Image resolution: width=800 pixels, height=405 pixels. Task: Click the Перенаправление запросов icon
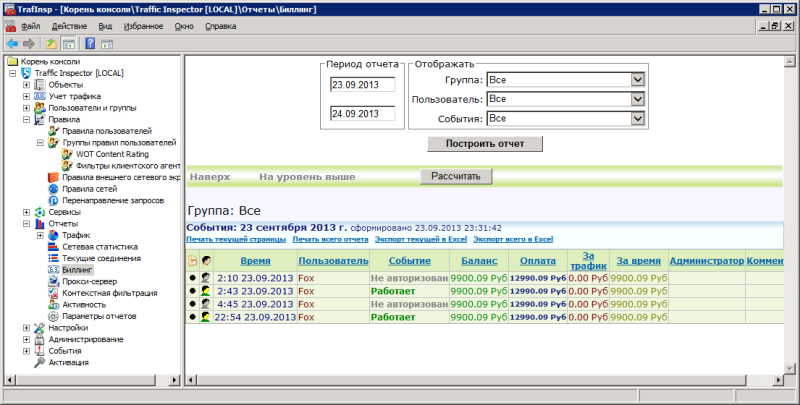tap(53, 200)
